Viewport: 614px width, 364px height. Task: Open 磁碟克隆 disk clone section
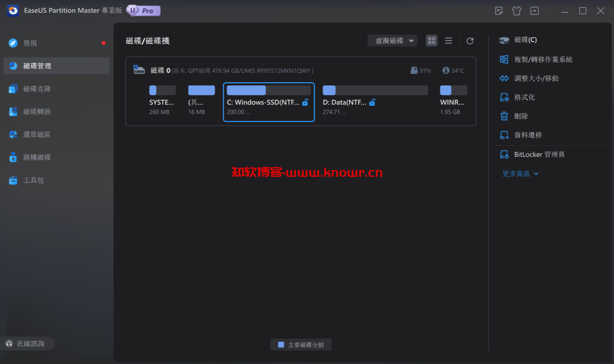(56, 89)
